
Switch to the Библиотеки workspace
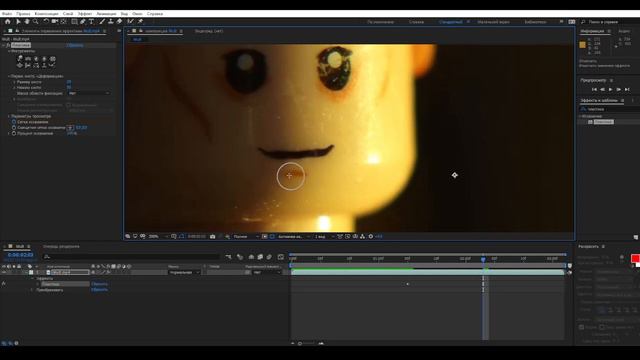[x=535, y=22]
